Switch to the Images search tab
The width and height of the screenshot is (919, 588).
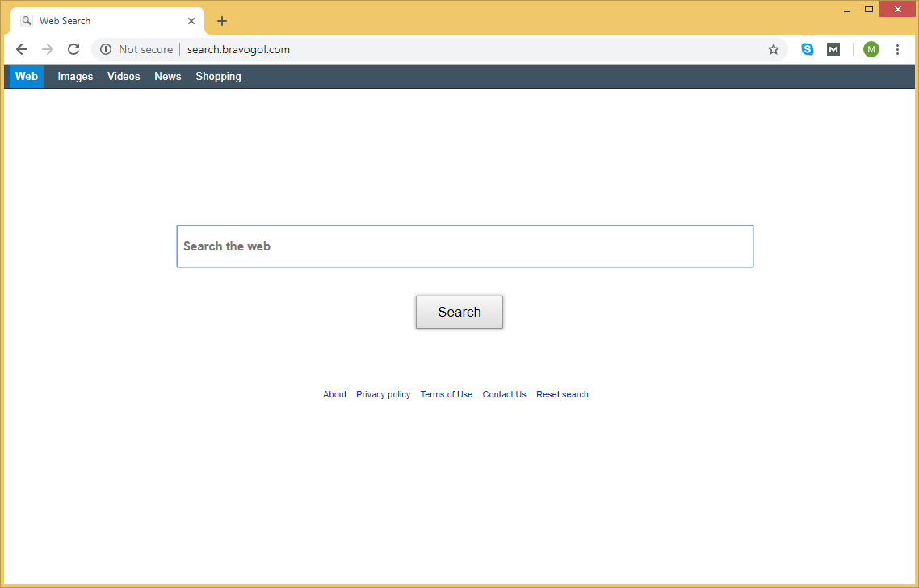tap(75, 77)
